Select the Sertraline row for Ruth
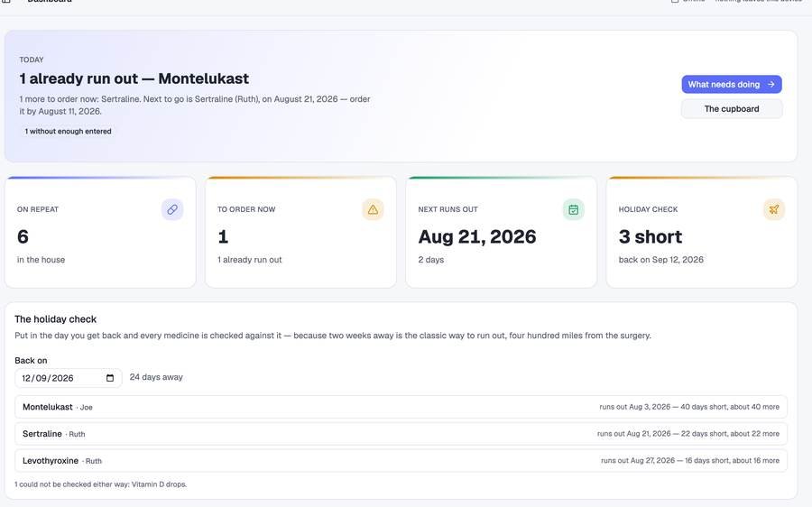The image size is (812, 507). [401, 434]
